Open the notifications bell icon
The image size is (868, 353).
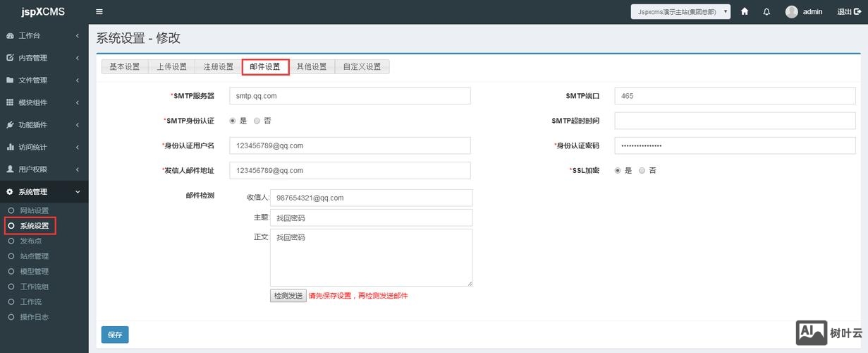point(766,12)
